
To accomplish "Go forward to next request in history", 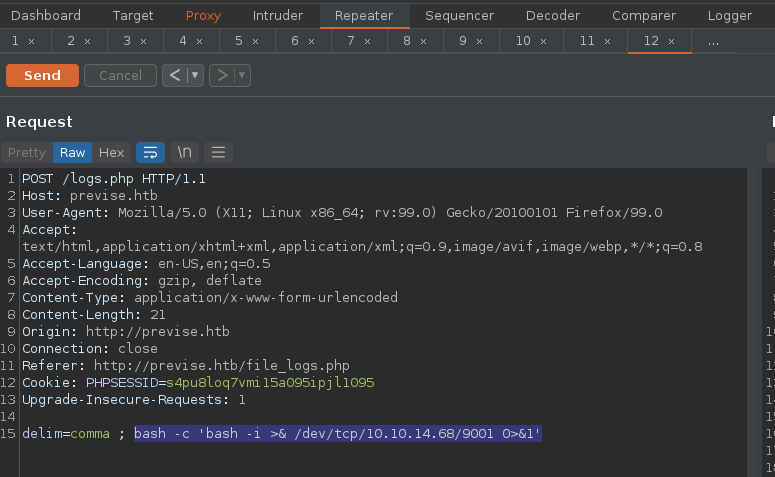I will [x=222, y=76].
